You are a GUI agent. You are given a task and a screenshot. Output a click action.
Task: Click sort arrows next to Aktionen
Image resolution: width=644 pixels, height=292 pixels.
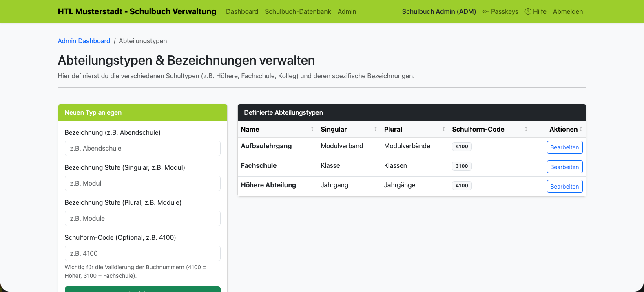(x=581, y=129)
